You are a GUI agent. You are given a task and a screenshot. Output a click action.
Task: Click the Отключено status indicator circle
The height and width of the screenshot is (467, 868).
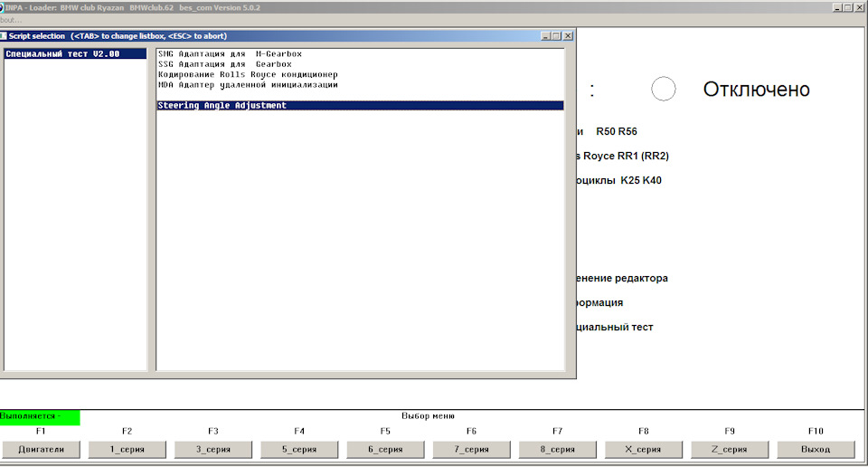click(x=663, y=89)
